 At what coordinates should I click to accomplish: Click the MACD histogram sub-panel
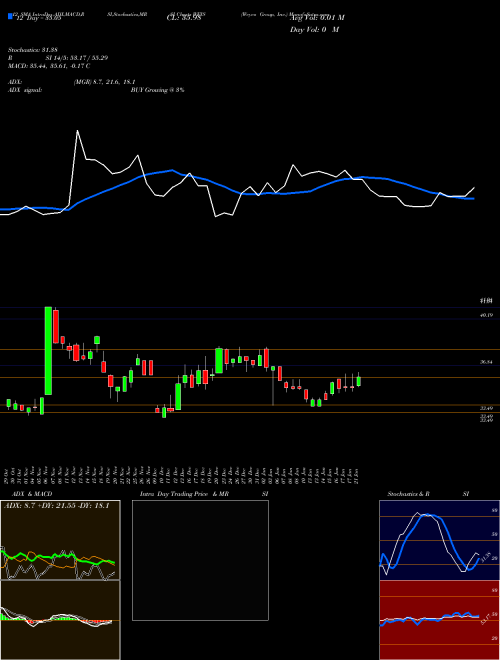[60, 620]
